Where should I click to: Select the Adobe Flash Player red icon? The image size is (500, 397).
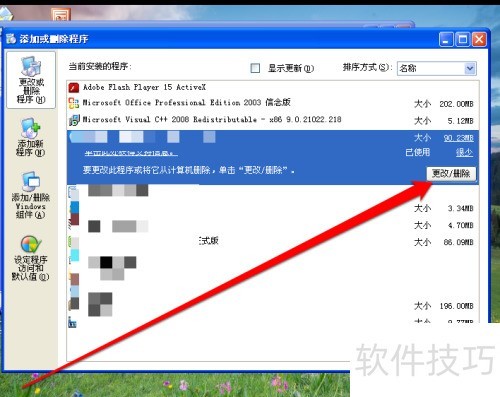[x=74, y=88]
